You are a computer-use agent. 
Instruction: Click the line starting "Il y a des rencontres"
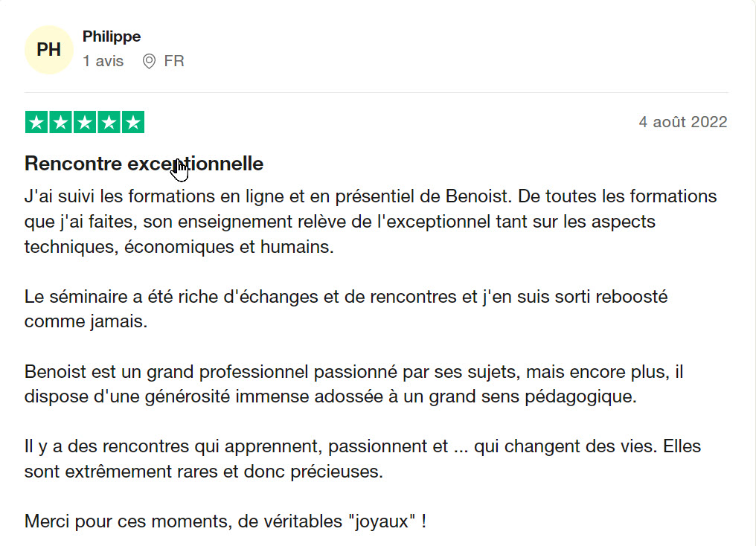click(x=362, y=447)
